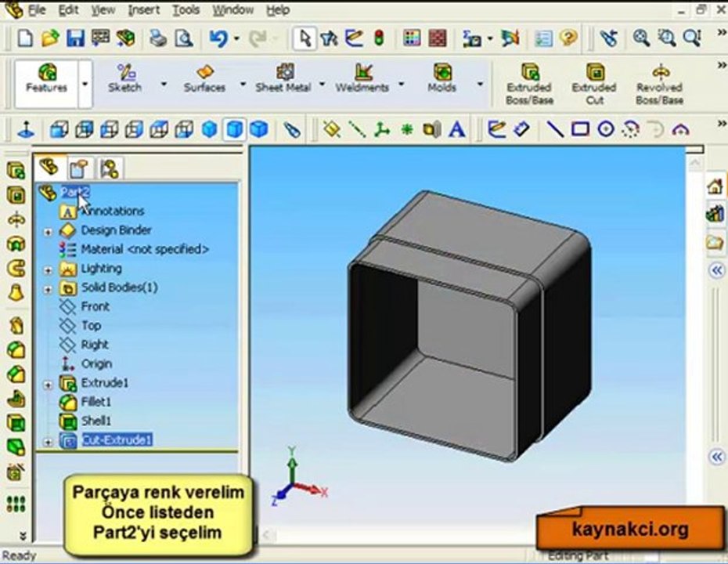The height and width of the screenshot is (564, 728).
Task: Open the Help menu
Action: pyautogui.click(x=278, y=9)
